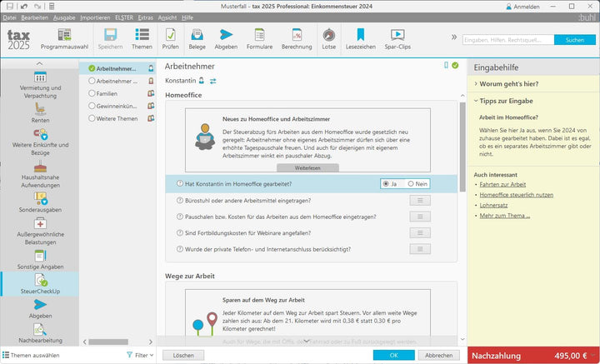Select Vermietung und Verpachtung in sidebar
Image resolution: width=600 pixels, height=364 pixels.
tap(40, 85)
